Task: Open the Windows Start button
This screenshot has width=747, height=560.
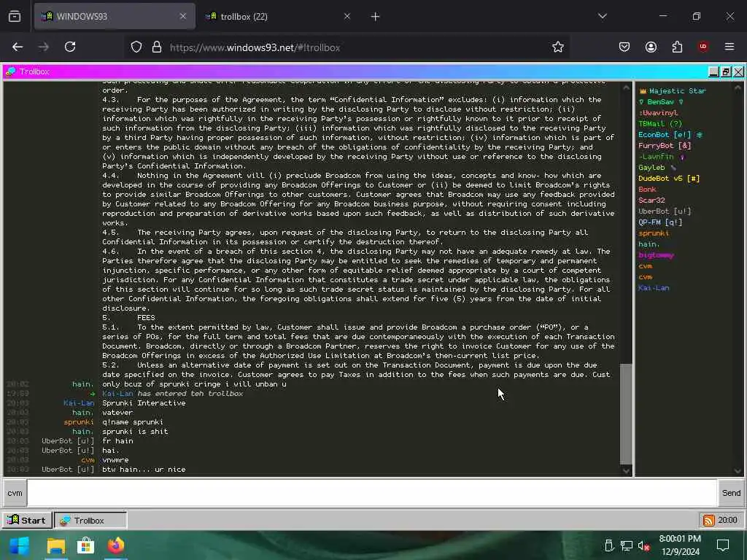Action: click(x=20, y=545)
